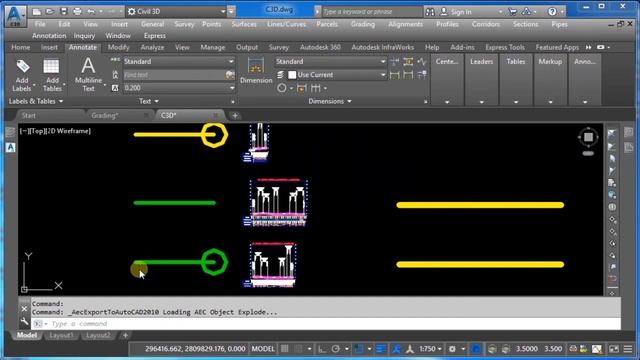The image size is (640, 360).
Task: Toggle ortho mode in status bar
Action: (x=322, y=349)
